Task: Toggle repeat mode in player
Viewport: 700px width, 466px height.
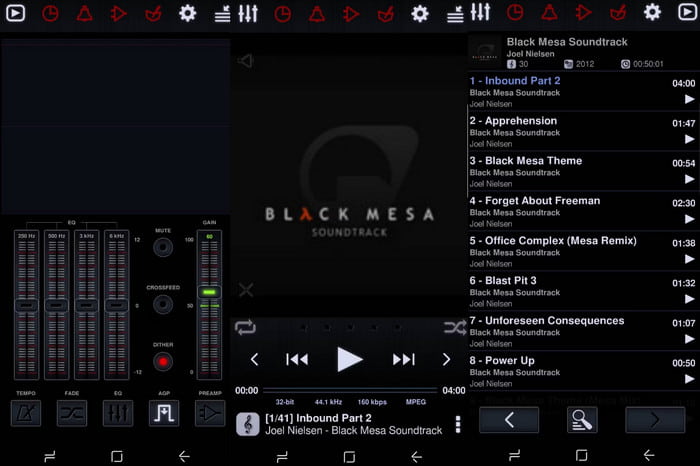Action: click(245, 328)
